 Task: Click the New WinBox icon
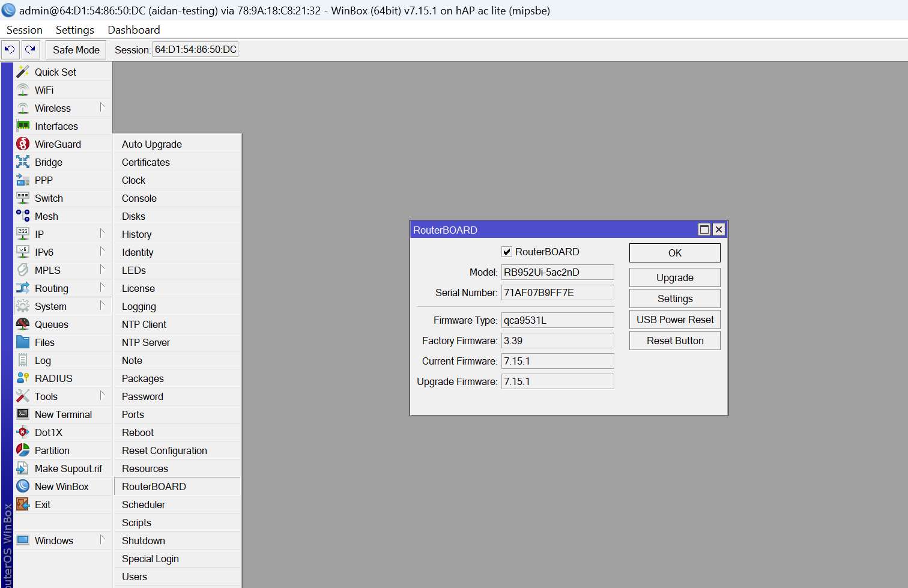click(x=23, y=486)
